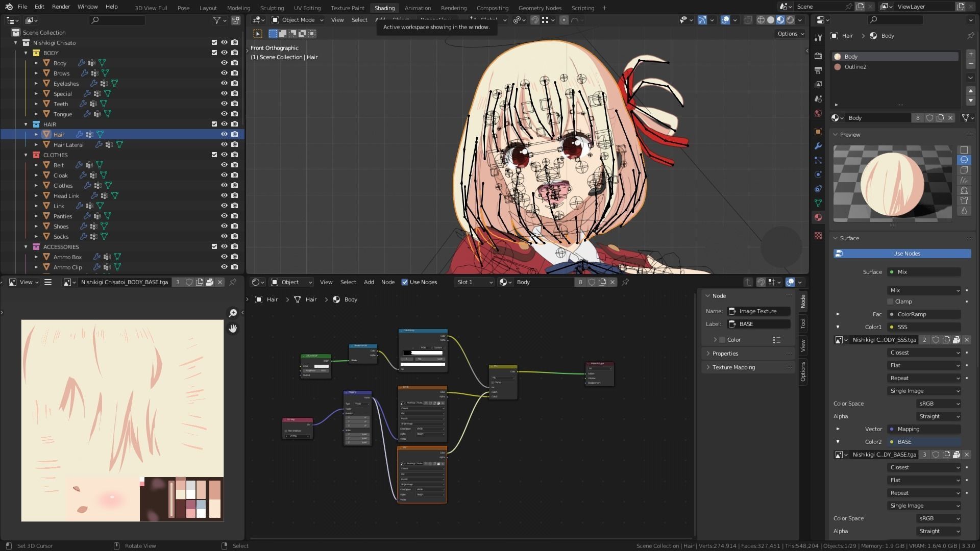Open the Object Mode dropdown in viewport
The height and width of the screenshot is (551, 980).
point(298,20)
